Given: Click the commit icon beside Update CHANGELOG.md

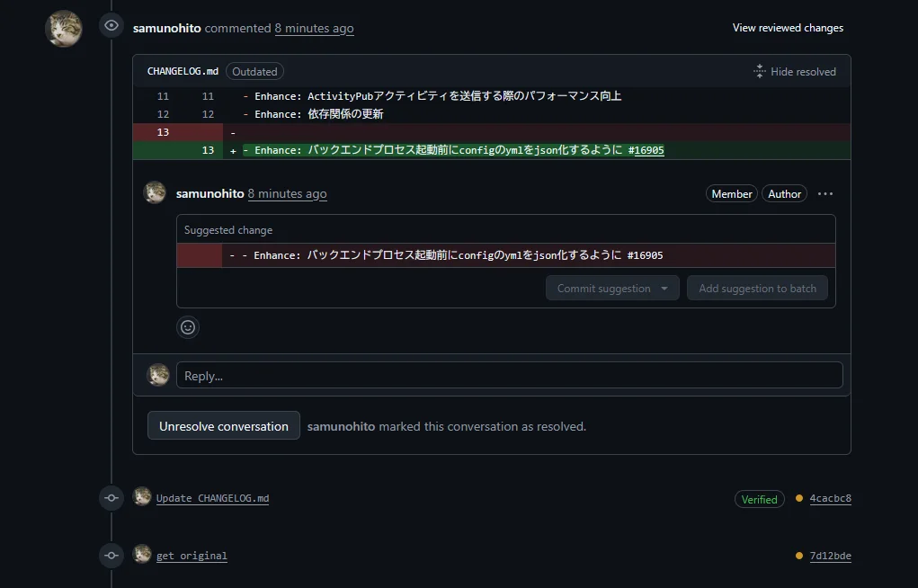Looking at the screenshot, I should [x=111, y=498].
